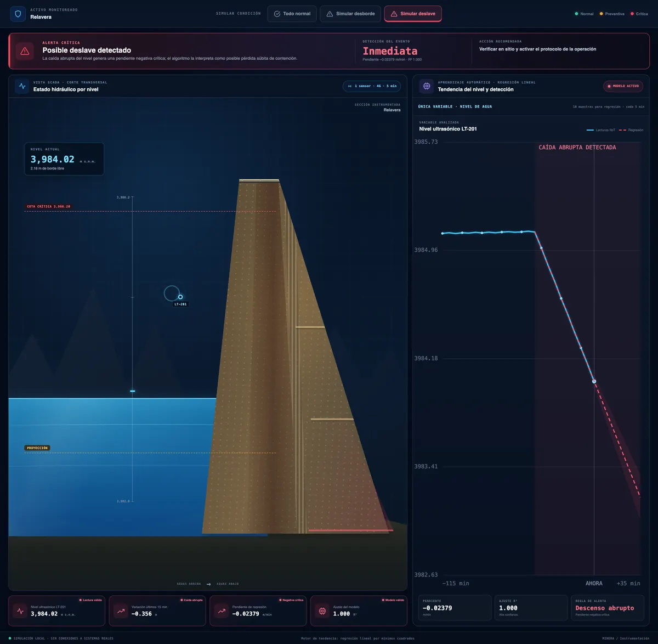Click the MODELO ACTIVO badge
The image size is (658, 644).
pyautogui.click(x=623, y=86)
